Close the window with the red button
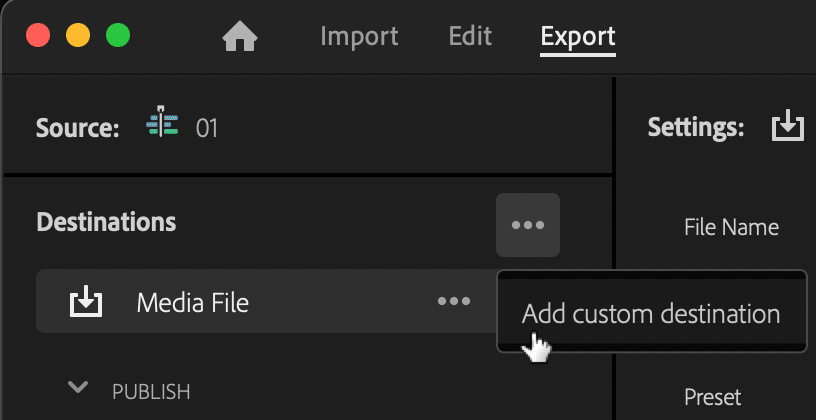The height and width of the screenshot is (420, 816). tap(38, 35)
